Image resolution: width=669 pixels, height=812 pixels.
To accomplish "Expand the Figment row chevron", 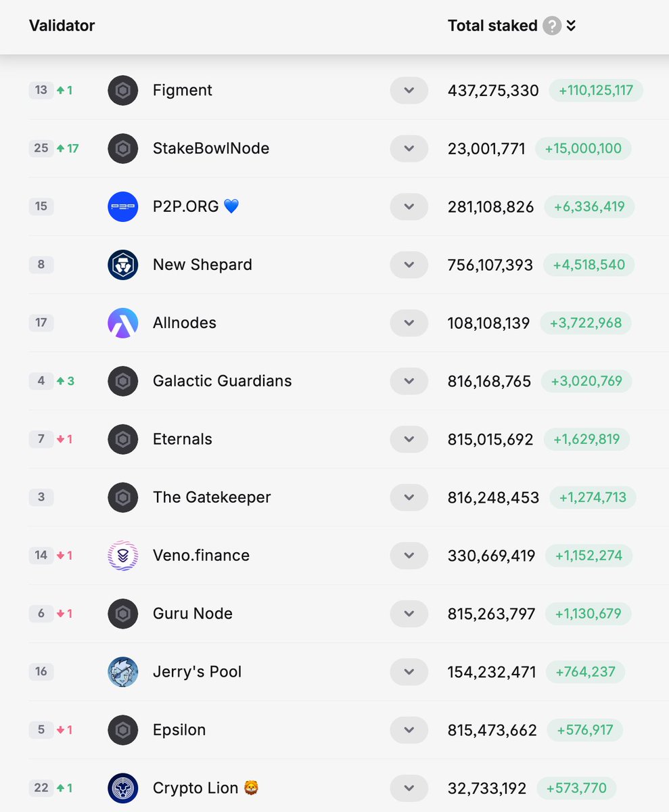I will tap(409, 90).
